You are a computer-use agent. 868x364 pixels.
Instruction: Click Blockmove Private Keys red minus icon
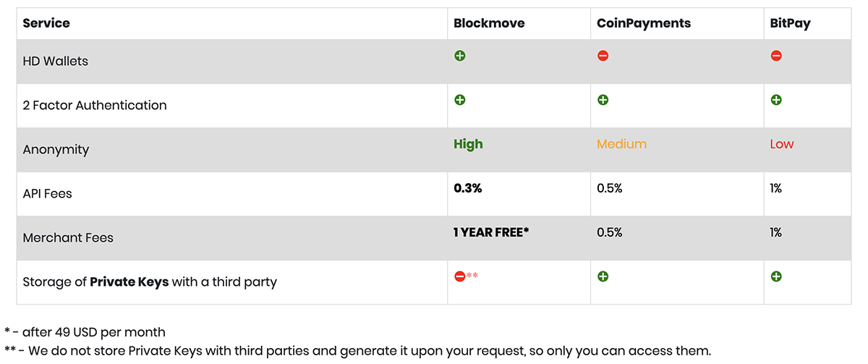click(x=459, y=276)
